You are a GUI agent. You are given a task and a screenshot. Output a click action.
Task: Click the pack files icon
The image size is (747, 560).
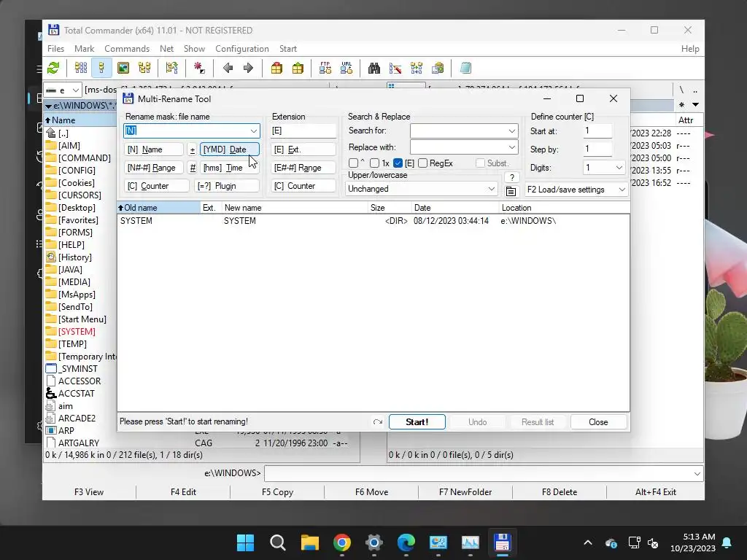click(x=276, y=68)
